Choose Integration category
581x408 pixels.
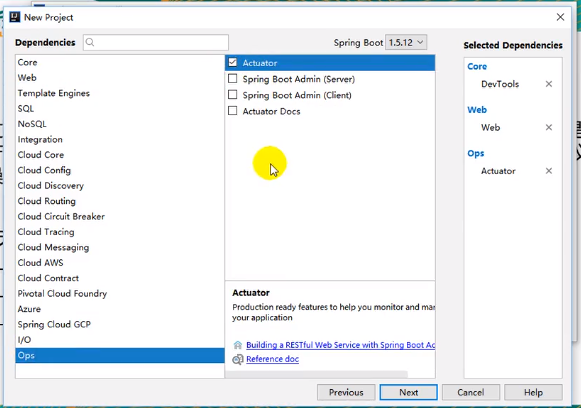[x=120, y=139]
